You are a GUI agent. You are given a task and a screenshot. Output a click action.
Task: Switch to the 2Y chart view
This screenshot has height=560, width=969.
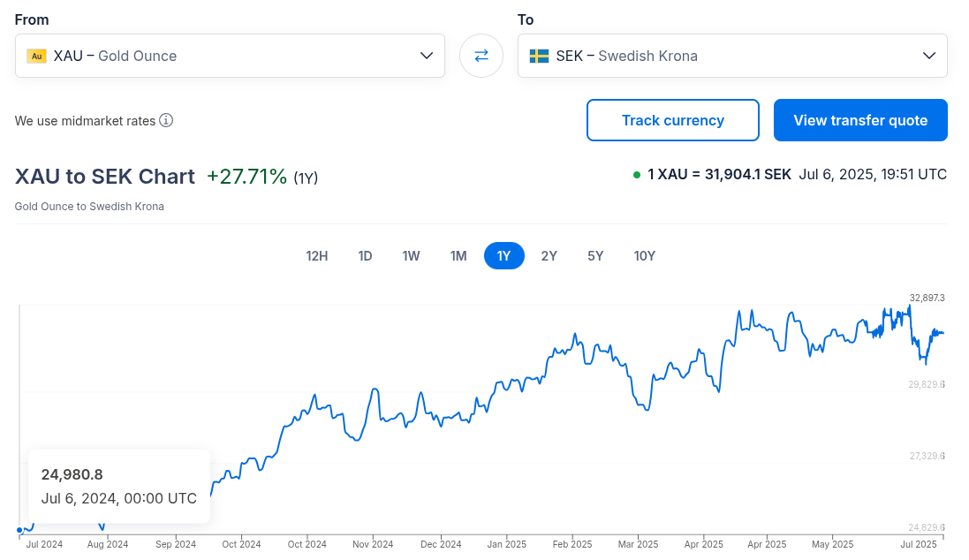click(x=549, y=256)
